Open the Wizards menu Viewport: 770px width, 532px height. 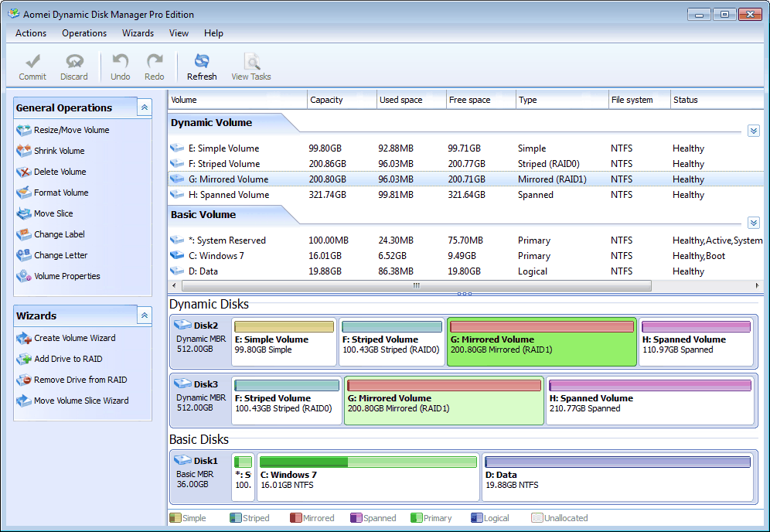(x=138, y=33)
